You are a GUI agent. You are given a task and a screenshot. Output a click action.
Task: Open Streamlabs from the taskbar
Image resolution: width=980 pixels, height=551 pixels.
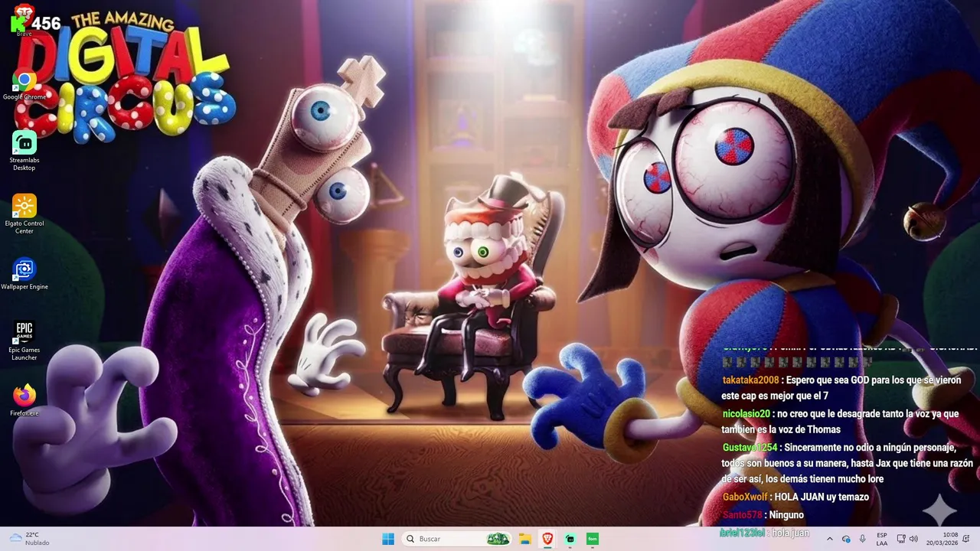pyautogui.click(x=570, y=539)
